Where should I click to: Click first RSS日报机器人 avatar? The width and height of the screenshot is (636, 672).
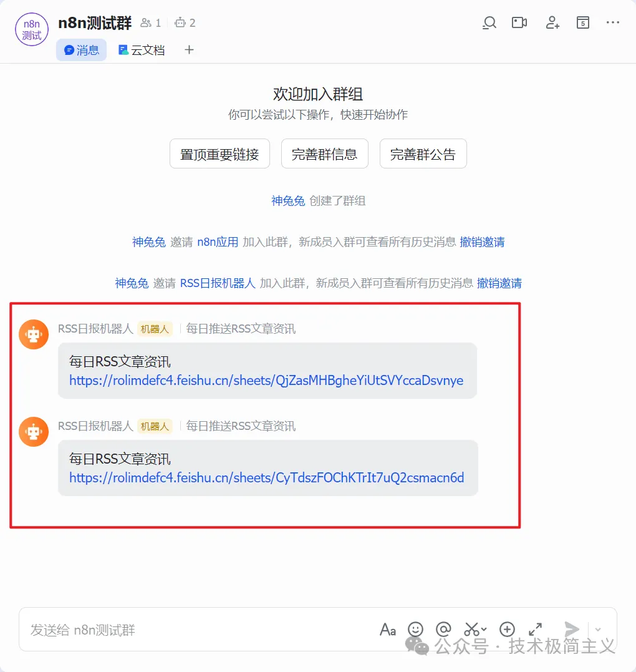pos(34,334)
